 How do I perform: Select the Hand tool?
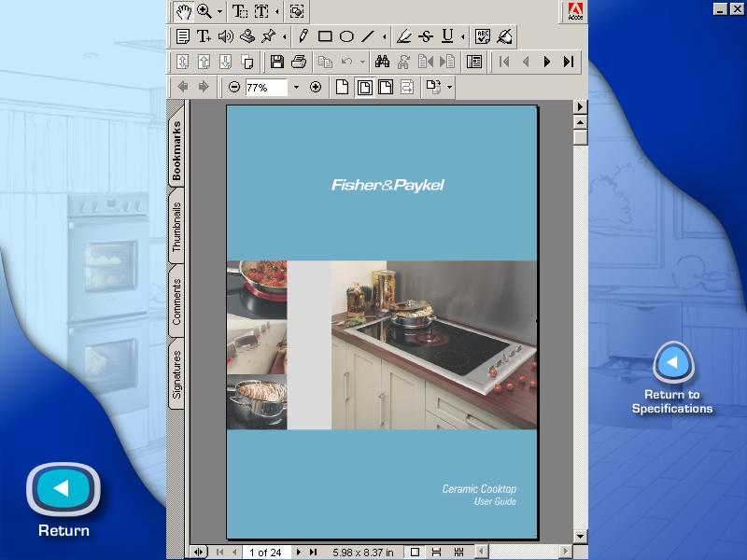(x=183, y=11)
